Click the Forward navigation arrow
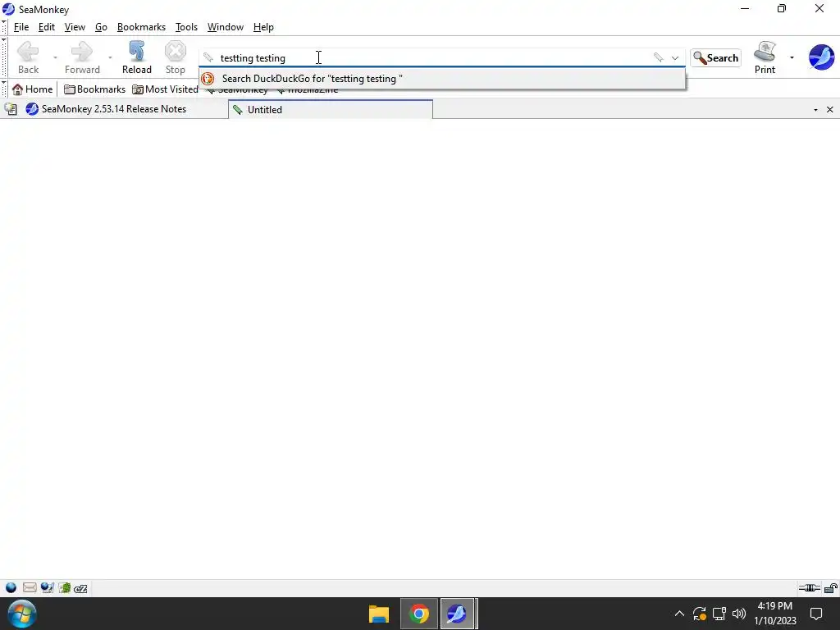This screenshot has width=840, height=630. [x=82, y=57]
